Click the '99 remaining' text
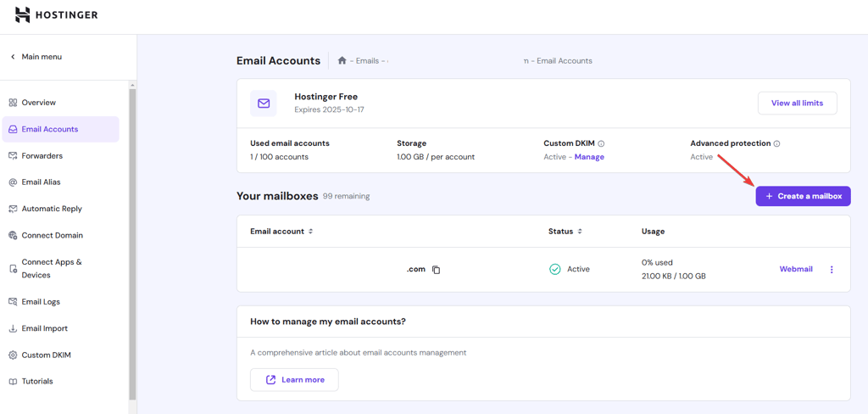Viewport: 868px width, 414px height. (x=346, y=196)
